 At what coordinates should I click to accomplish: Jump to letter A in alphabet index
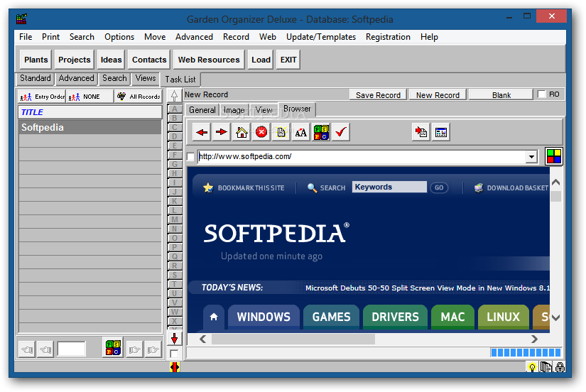coord(175,109)
